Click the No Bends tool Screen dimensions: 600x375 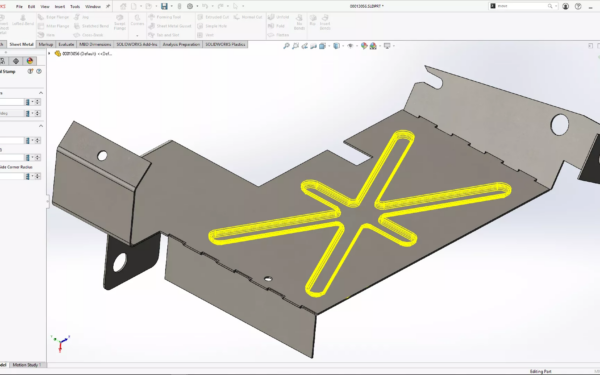(x=299, y=22)
